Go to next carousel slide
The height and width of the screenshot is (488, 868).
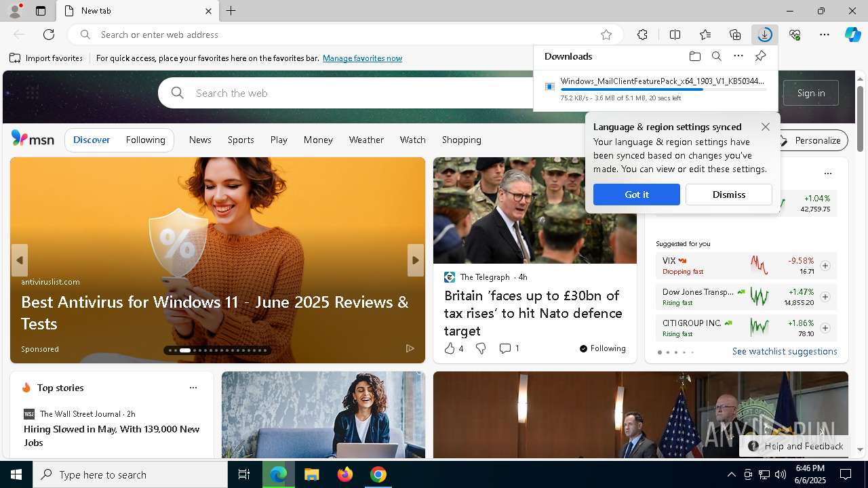tap(416, 260)
